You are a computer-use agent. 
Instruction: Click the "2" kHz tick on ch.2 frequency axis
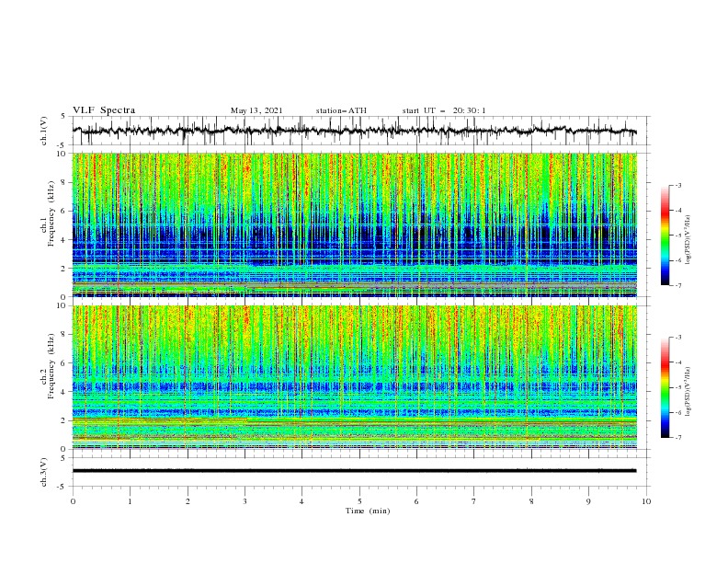[64, 420]
